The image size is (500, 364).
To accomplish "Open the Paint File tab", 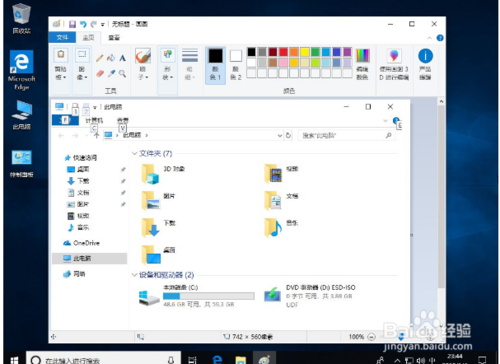I will [x=62, y=38].
